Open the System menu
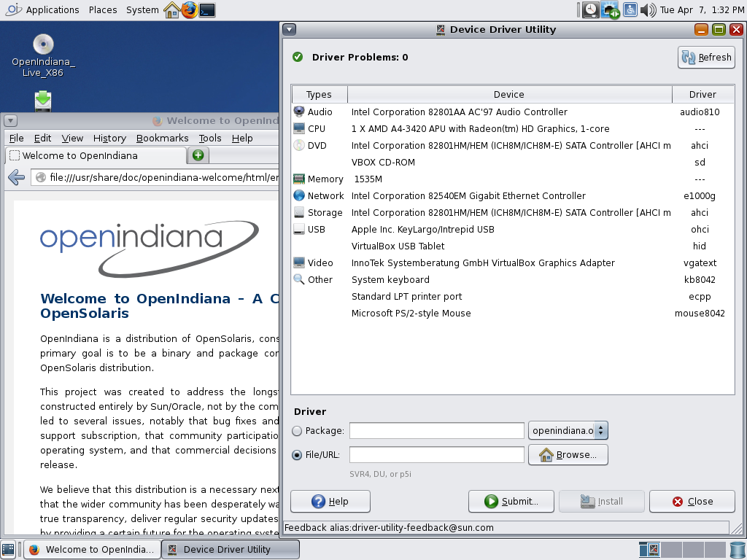Screen dimensions: 747x560 tap(142, 10)
